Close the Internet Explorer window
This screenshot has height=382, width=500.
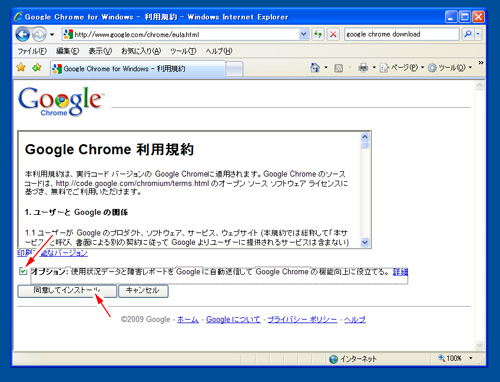coord(478,17)
